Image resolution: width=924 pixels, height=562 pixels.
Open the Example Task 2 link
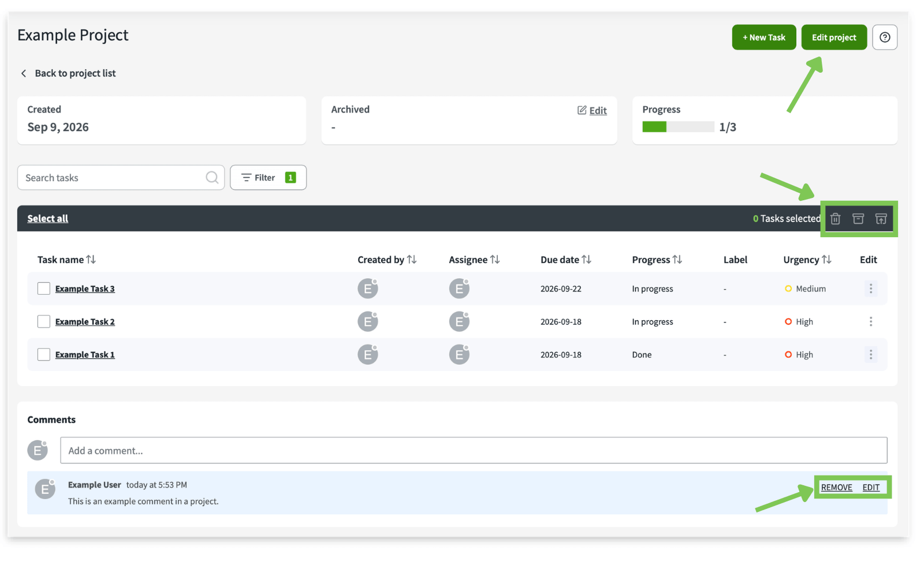click(x=85, y=321)
